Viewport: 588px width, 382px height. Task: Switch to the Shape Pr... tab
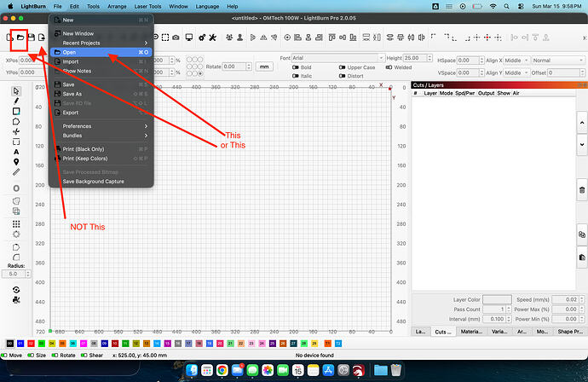(570, 332)
